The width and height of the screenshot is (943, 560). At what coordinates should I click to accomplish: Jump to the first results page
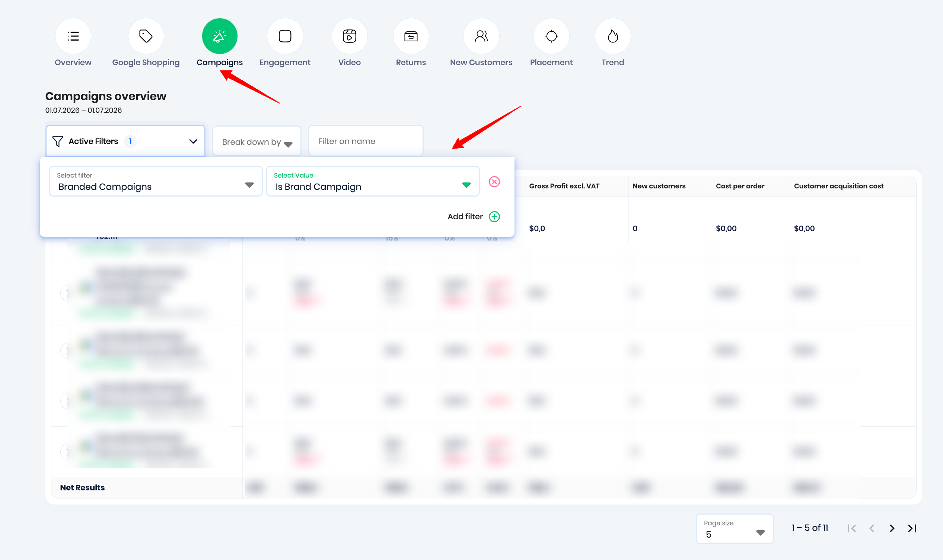[x=851, y=528]
